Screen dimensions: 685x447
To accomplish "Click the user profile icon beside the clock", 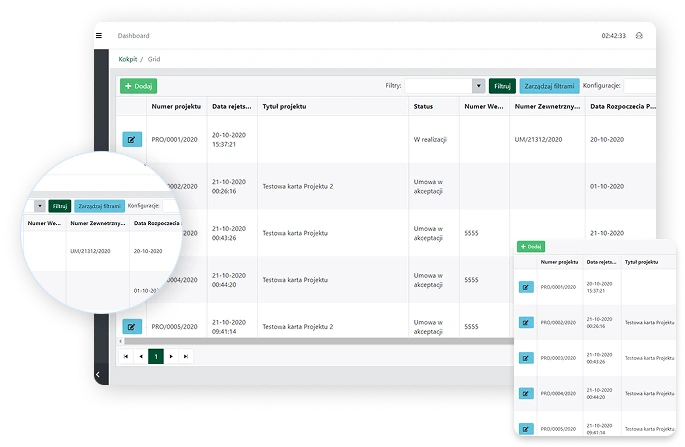I will tap(639, 35).
